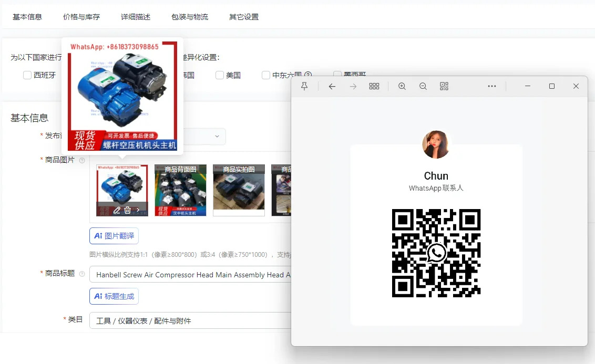Click the 韩国 country label beside the preview
595x364 pixels.
point(189,75)
